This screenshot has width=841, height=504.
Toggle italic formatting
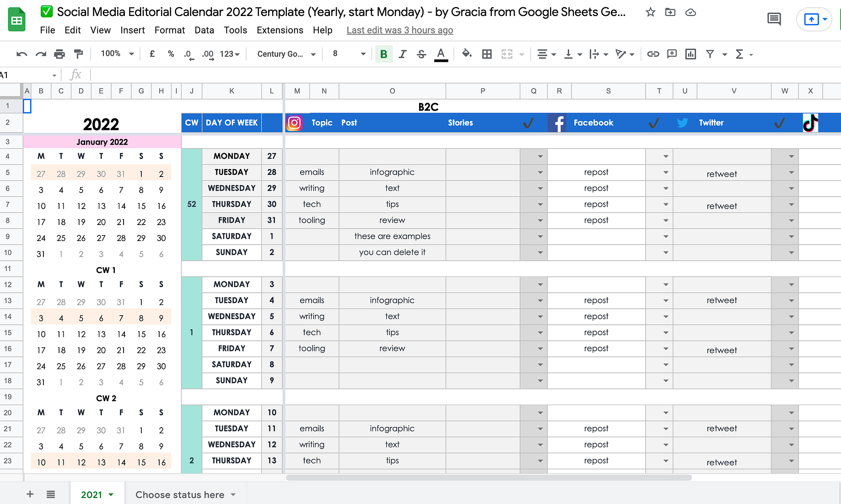tap(402, 54)
